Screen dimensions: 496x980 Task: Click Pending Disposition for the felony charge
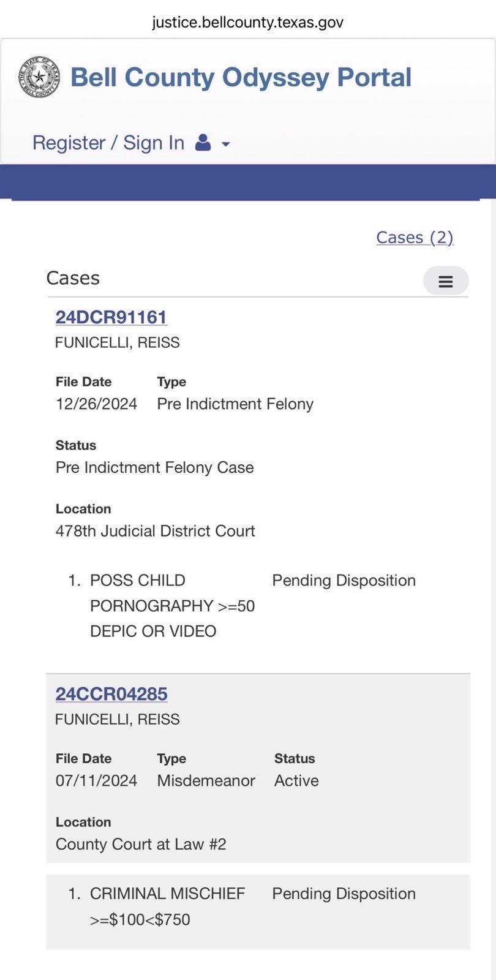(344, 581)
